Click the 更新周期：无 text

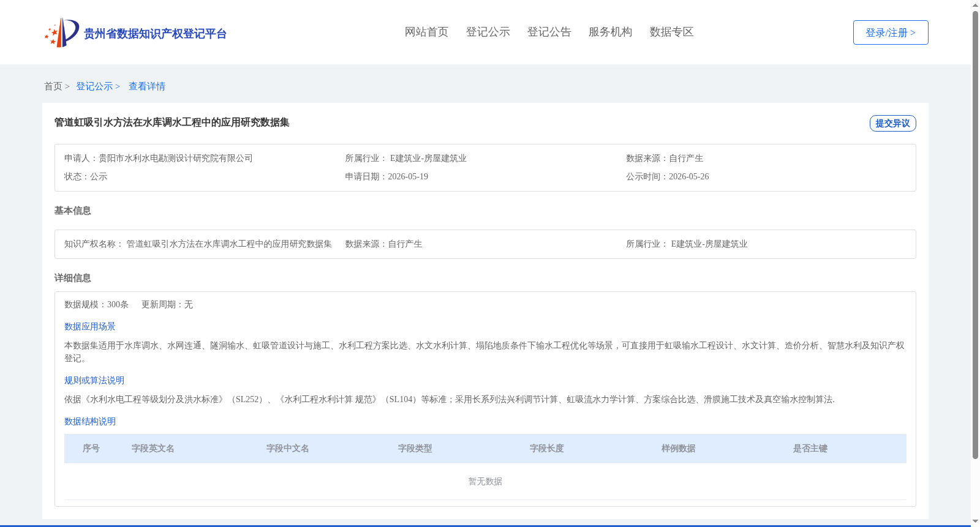(167, 304)
